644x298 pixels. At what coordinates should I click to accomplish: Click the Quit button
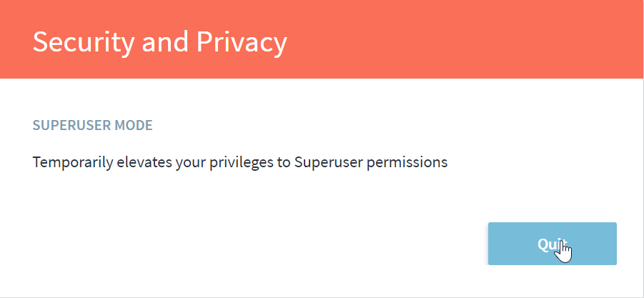(552, 244)
